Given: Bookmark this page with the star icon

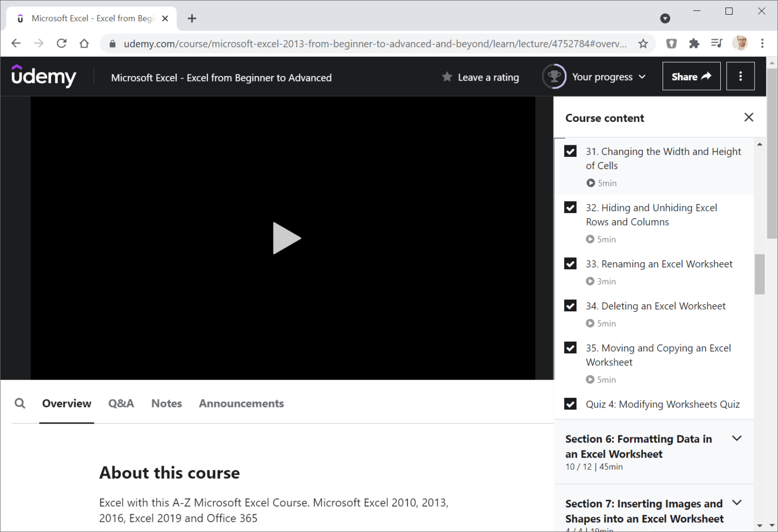Looking at the screenshot, I should [x=643, y=44].
